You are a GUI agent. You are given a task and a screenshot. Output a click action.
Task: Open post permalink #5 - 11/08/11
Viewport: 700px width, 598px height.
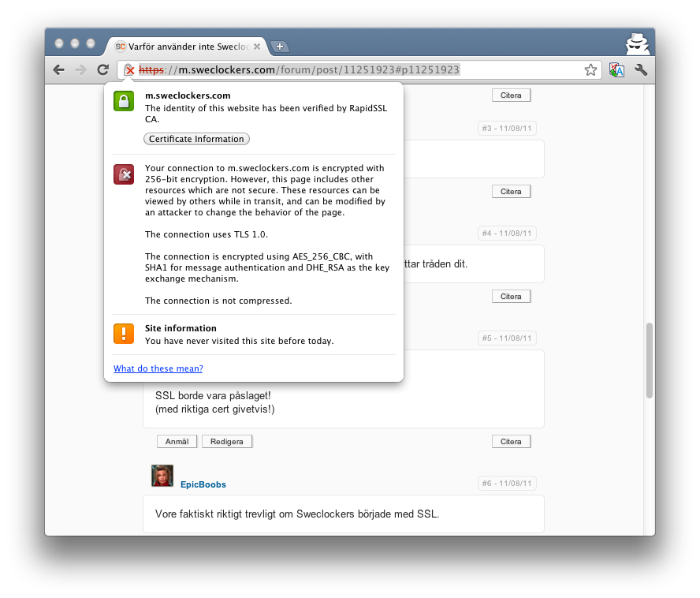507,338
